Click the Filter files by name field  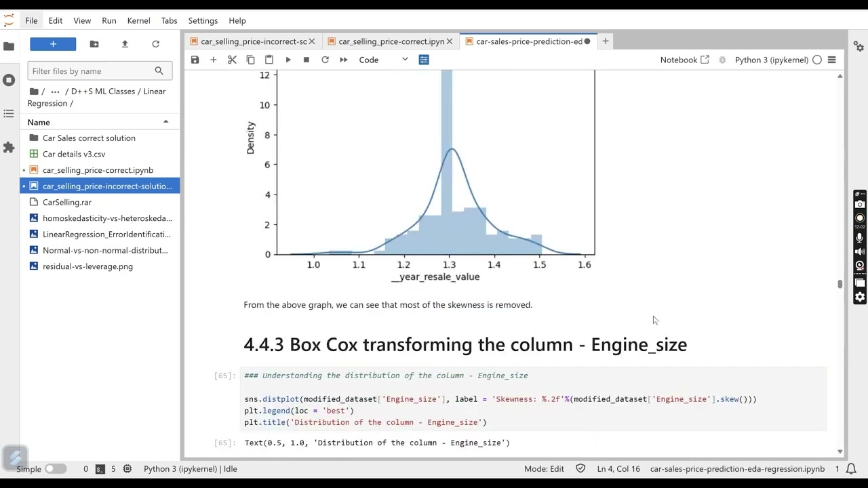[100, 70]
